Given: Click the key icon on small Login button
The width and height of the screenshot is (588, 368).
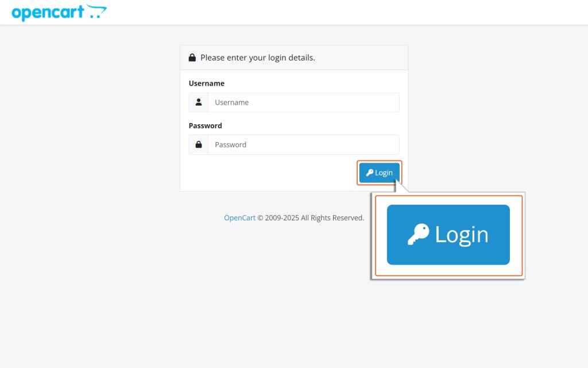Looking at the screenshot, I should [x=369, y=172].
